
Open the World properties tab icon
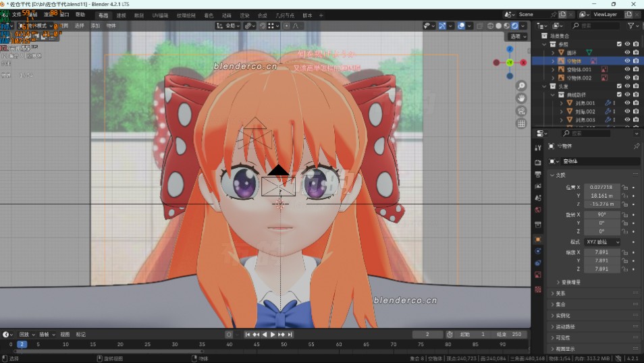point(538,210)
